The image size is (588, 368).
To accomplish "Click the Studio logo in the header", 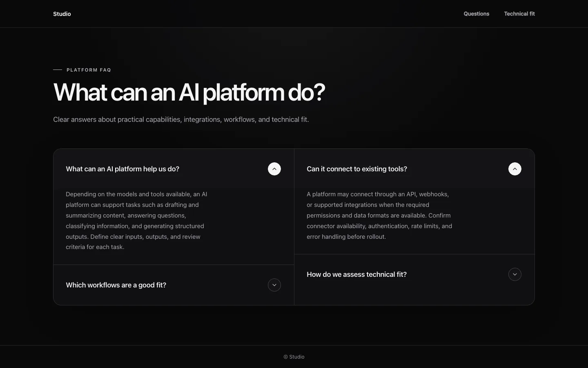I will point(62,14).
